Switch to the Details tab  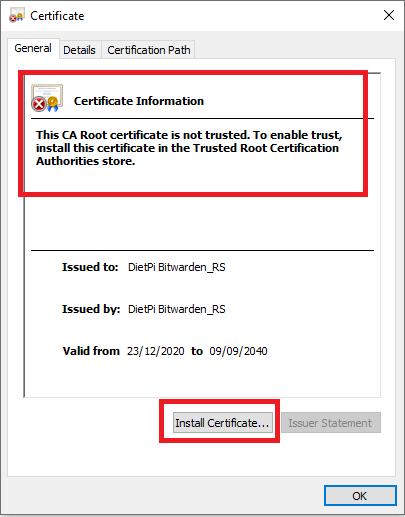(x=79, y=50)
